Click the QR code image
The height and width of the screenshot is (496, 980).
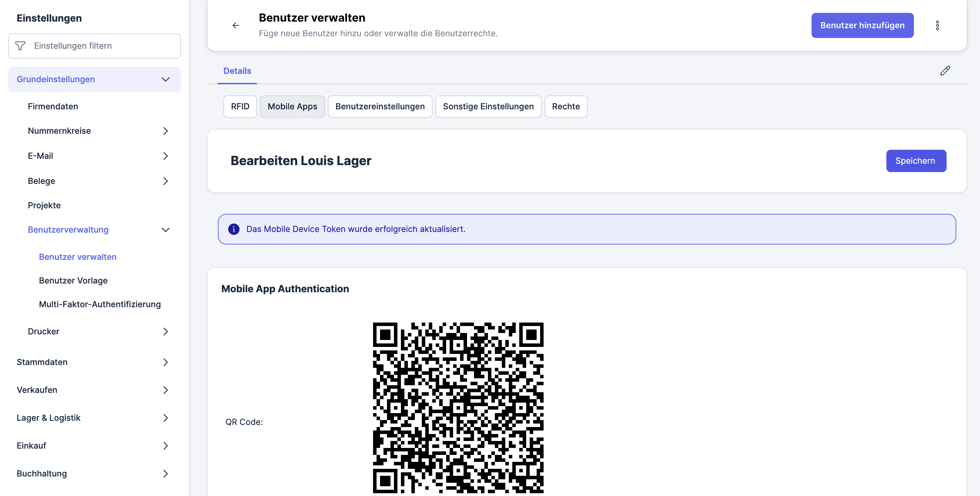[x=458, y=407]
